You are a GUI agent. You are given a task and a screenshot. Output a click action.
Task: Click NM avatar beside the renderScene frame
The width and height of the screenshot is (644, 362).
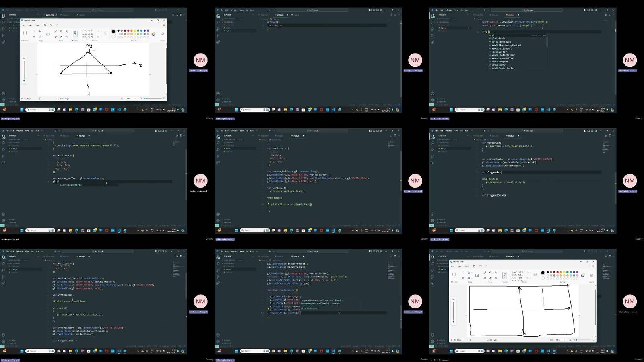click(x=415, y=301)
